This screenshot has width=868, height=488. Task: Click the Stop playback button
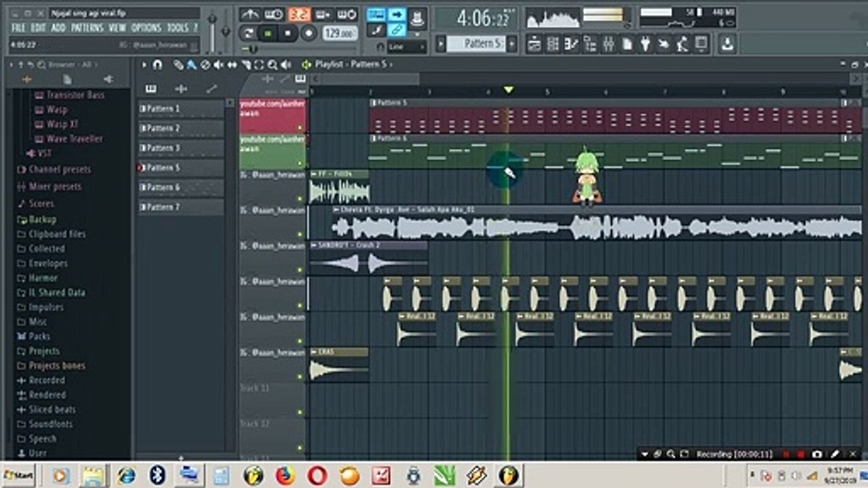[x=288, y=33]
